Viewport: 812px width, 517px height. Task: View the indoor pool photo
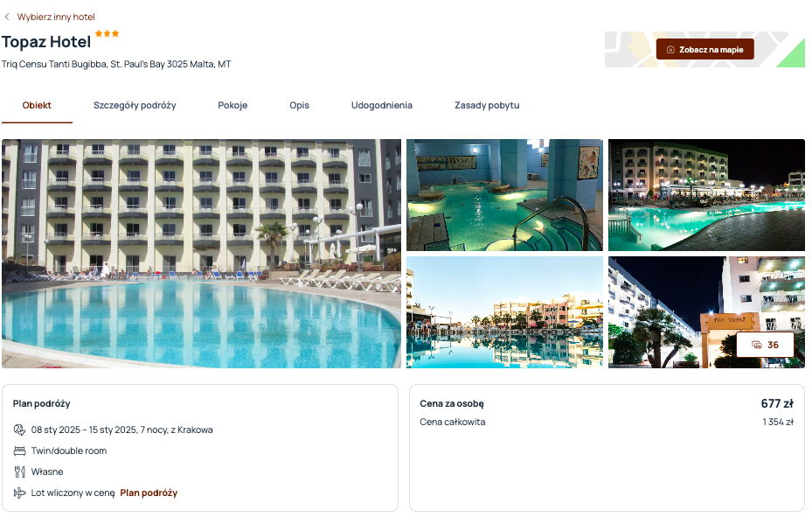(x=504, y=195)
